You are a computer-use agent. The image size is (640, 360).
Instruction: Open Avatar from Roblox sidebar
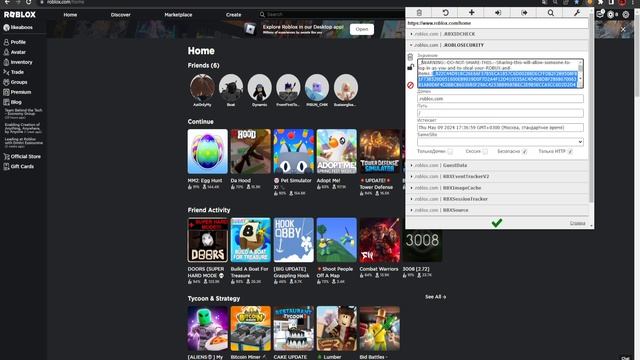[x=15, y=52]
